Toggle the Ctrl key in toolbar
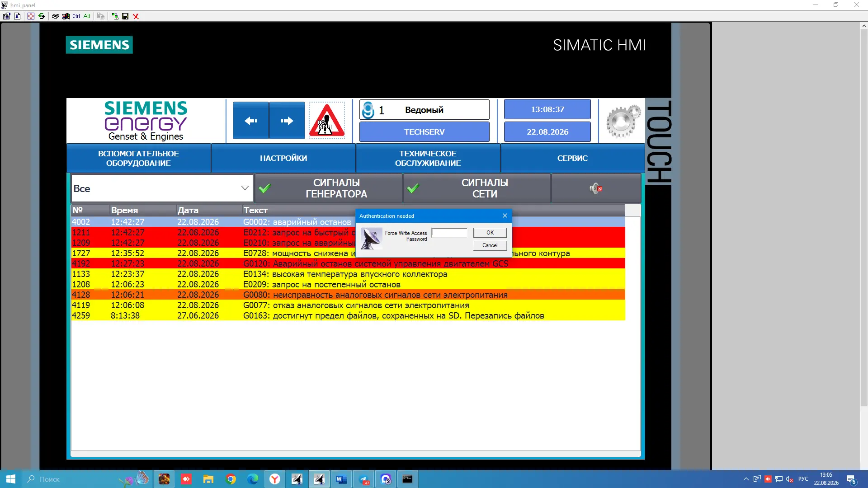This screenshot has height=488, width=868. [76, 16]
